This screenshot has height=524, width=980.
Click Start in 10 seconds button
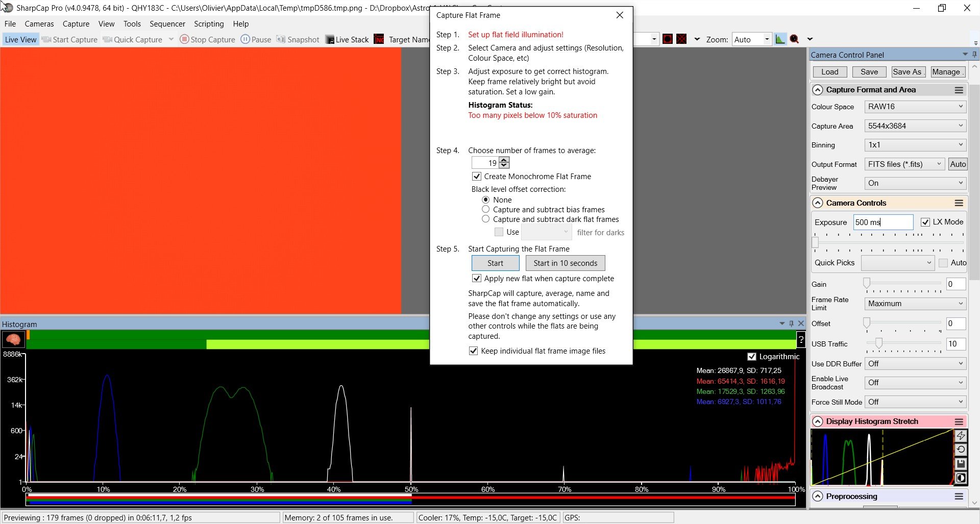[x=566, y=263]
